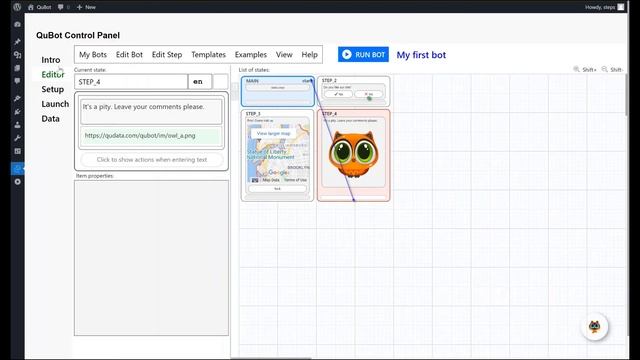Click show actions when entering text
The height and width of the screenshot is (360, 640).
[152, 160]
